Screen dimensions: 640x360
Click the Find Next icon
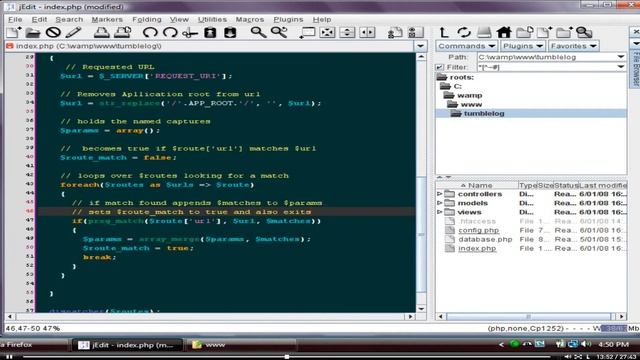tap(279, 32)
